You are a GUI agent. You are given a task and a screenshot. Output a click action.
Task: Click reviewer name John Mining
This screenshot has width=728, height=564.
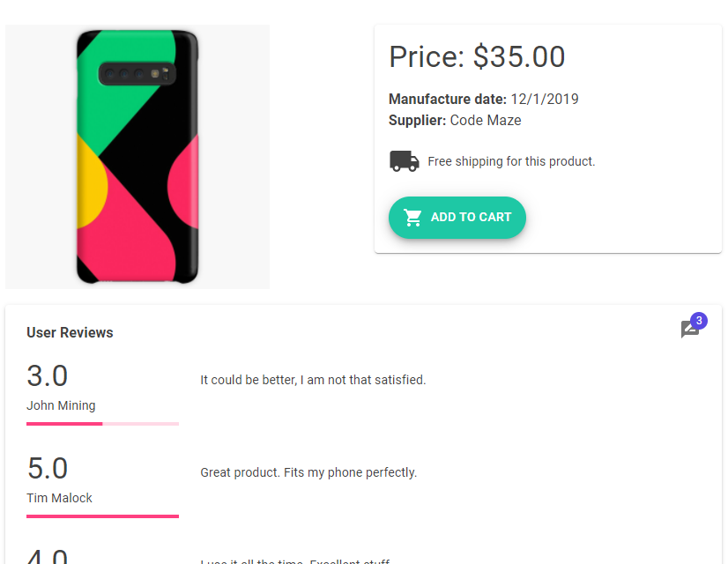61,406
